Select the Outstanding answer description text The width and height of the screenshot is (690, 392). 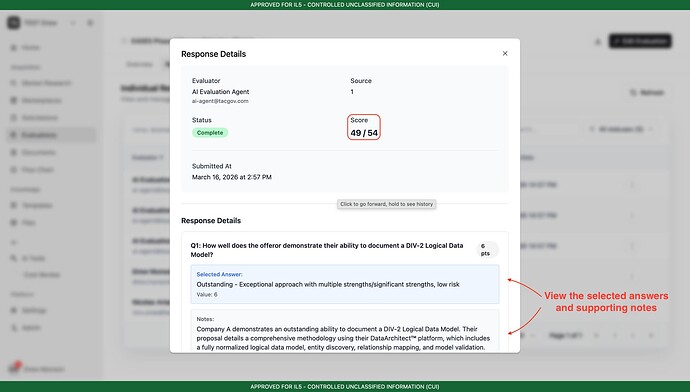tap(328, 284)
